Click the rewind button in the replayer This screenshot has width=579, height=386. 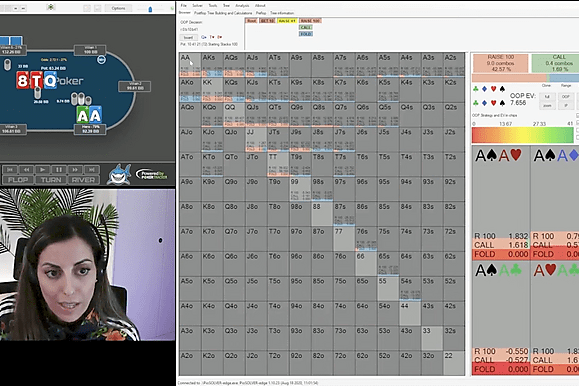[x=26, y=170]
